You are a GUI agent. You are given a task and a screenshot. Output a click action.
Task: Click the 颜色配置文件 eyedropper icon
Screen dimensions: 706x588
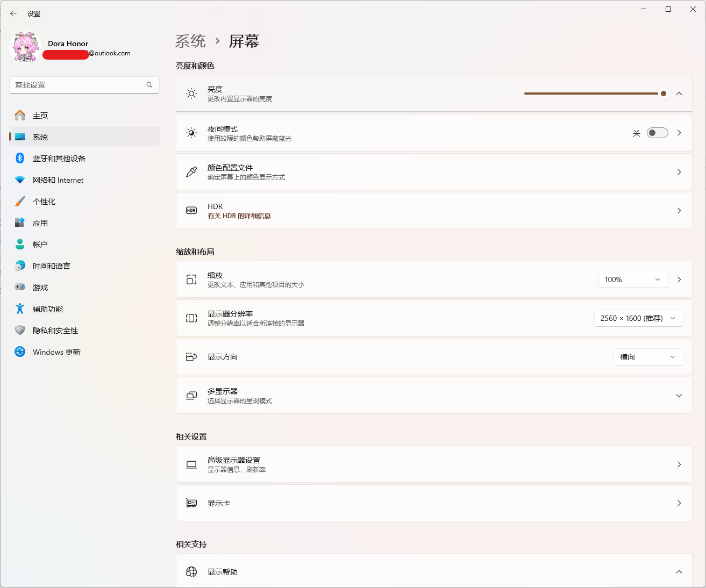click(x=191, y=171)
